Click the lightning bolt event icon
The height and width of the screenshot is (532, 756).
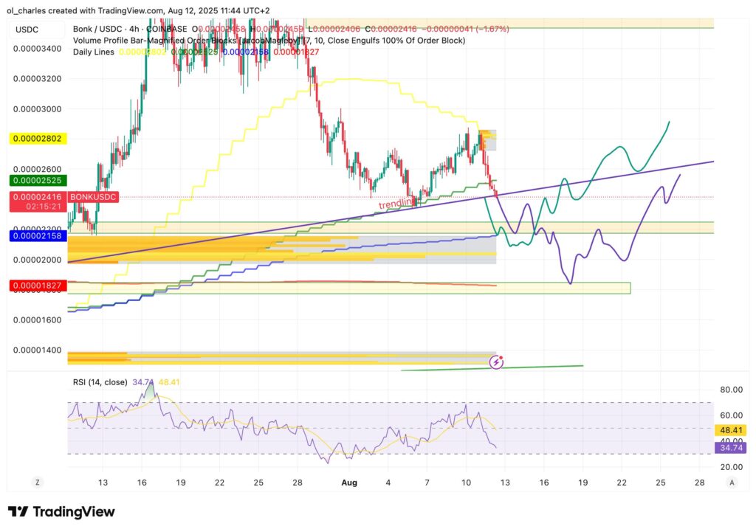tap(497, 362)
